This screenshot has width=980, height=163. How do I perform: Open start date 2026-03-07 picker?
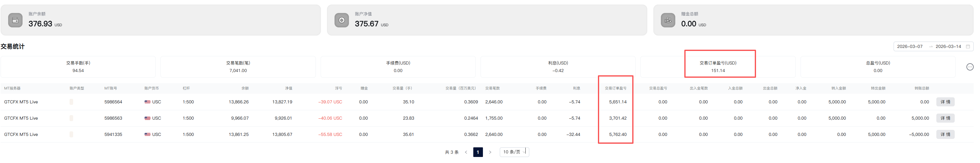tap(909, 46)
